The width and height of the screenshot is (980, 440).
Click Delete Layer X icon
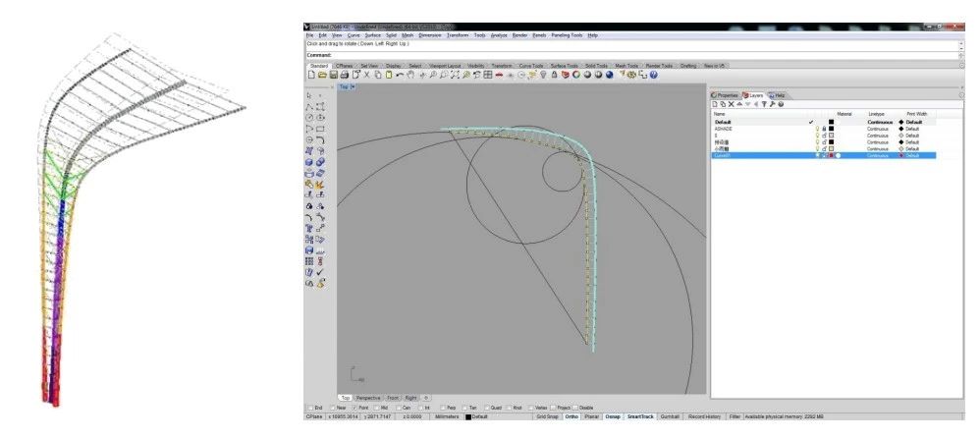click(x=732, y=104)
